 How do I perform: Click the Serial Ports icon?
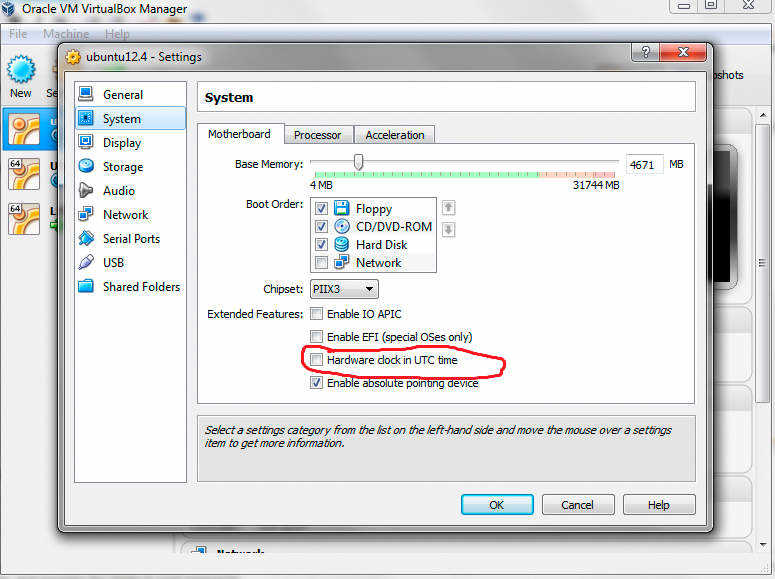click(86, 238)
